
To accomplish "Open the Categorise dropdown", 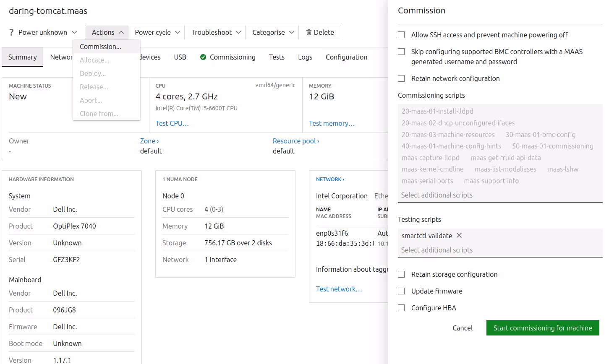I will [x=273, y=32].
